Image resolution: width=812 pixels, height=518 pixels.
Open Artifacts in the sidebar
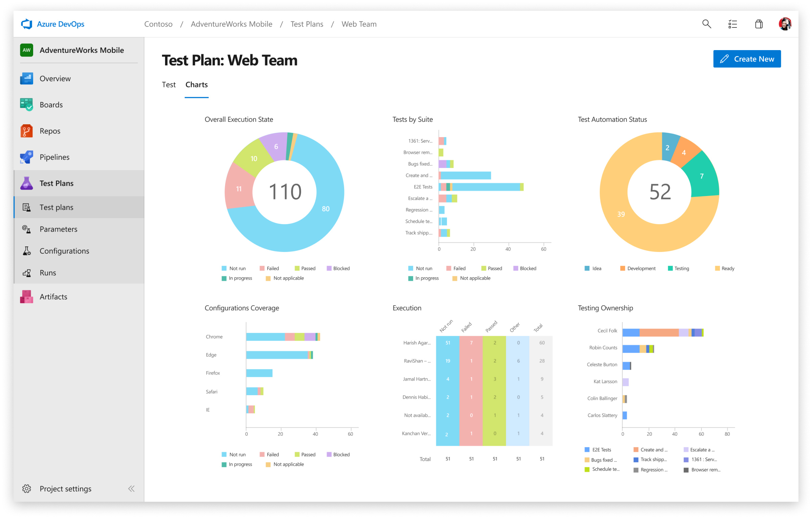click(x=53, y=297)
